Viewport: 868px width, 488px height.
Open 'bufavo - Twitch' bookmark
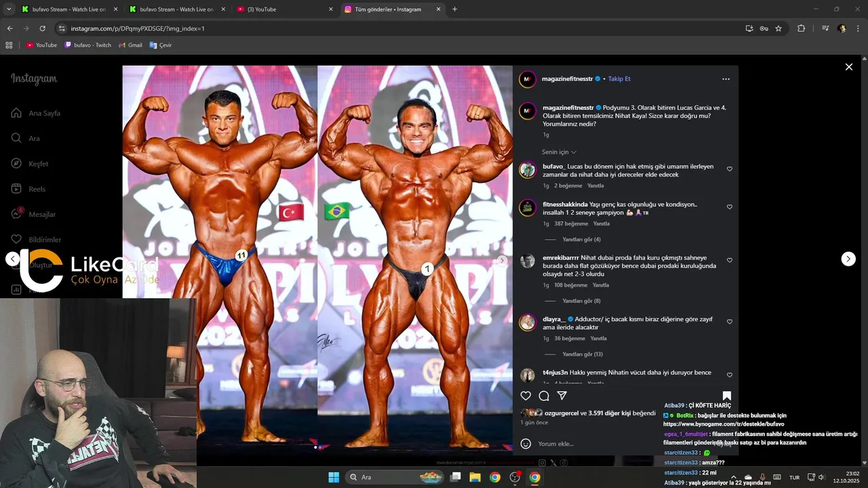point(87,45)
